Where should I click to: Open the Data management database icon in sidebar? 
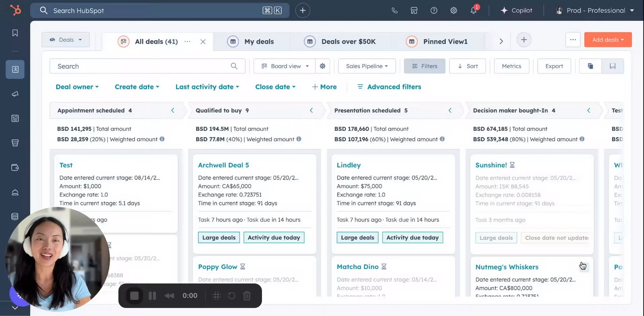[x=15, y=217]
